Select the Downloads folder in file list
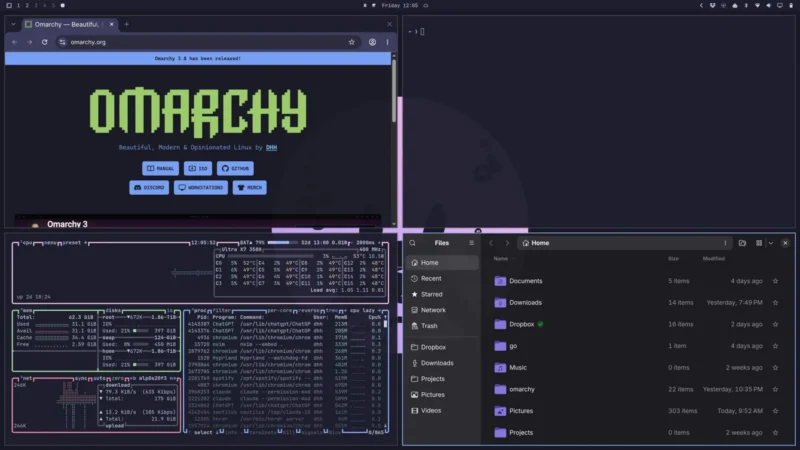The height and width of the screenshot is (450, 800). pyautogui.click(x=637, y=303)
